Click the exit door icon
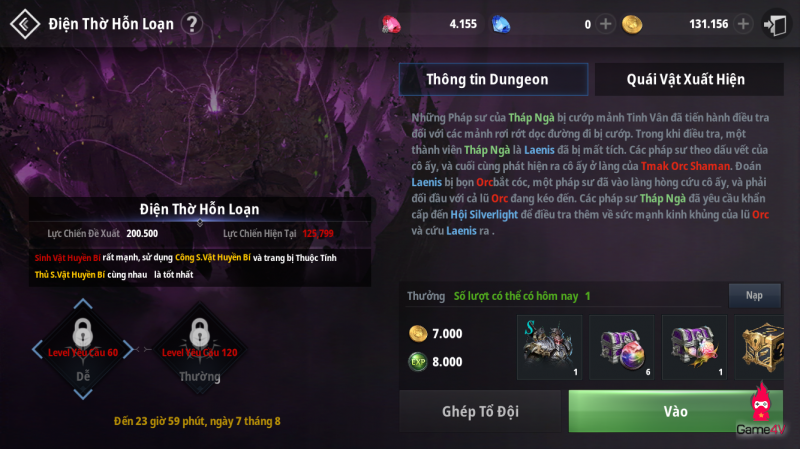800x449 pixels. (775, 24)
